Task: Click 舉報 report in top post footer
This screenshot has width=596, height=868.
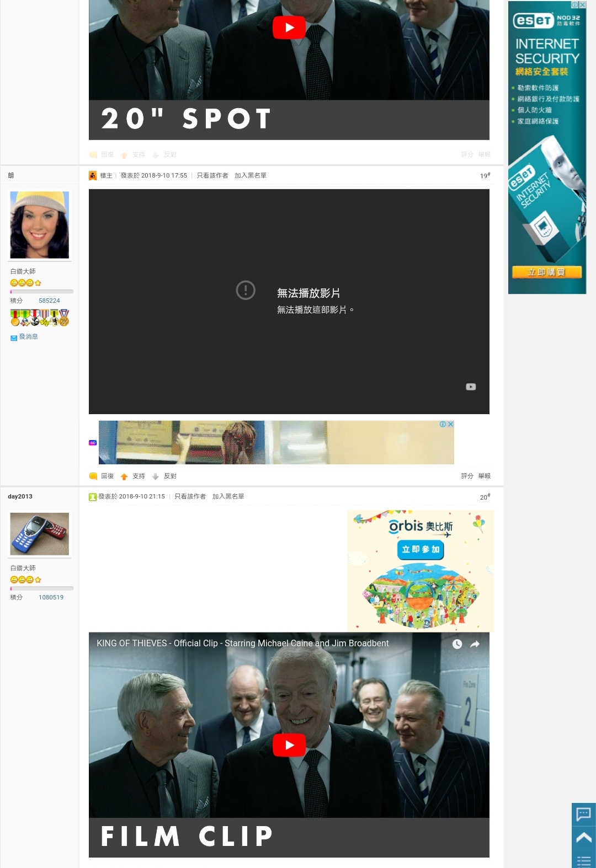Action: pos(485,154)
